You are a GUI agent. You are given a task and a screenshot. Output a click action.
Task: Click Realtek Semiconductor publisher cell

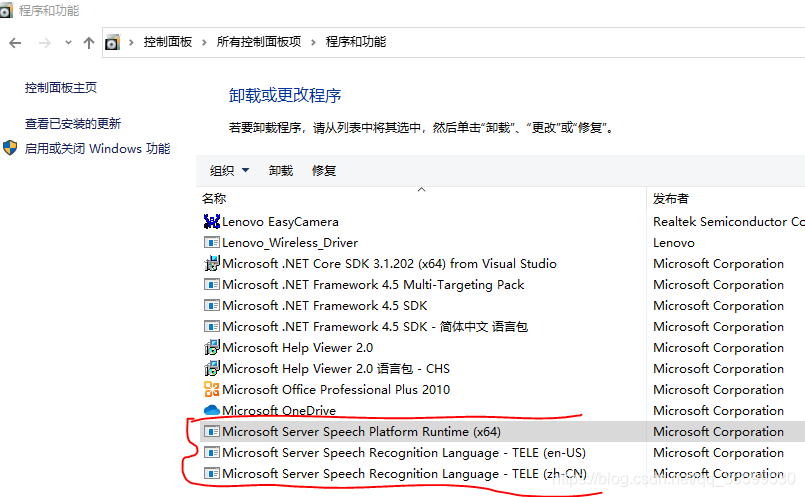[x=729, y=222]
